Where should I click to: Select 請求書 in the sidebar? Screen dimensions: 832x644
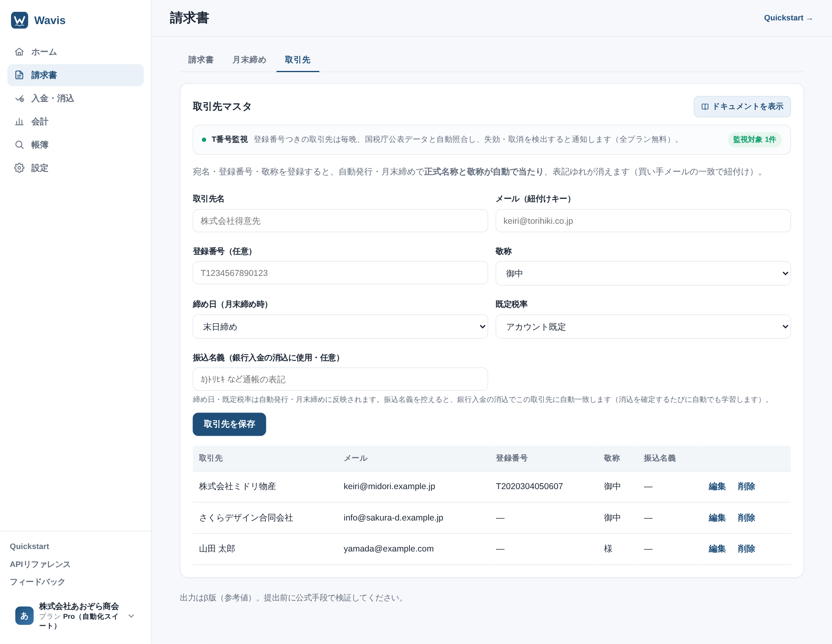pyautogui.click(x=75, y=75)
